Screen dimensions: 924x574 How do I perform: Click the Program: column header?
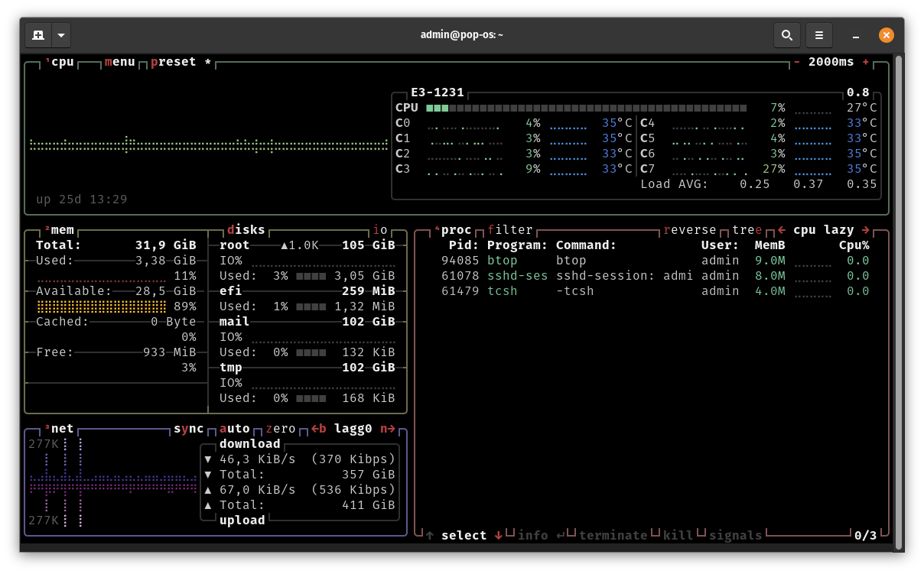(518, 245)
